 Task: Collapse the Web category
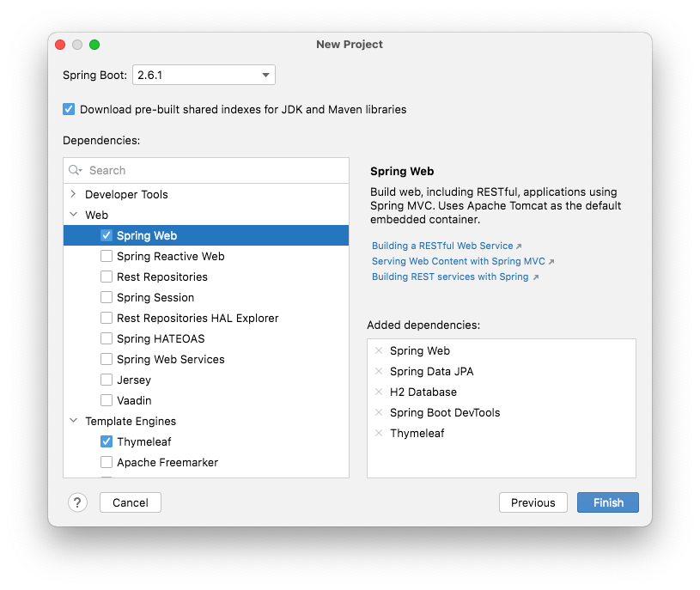point(73,215)
